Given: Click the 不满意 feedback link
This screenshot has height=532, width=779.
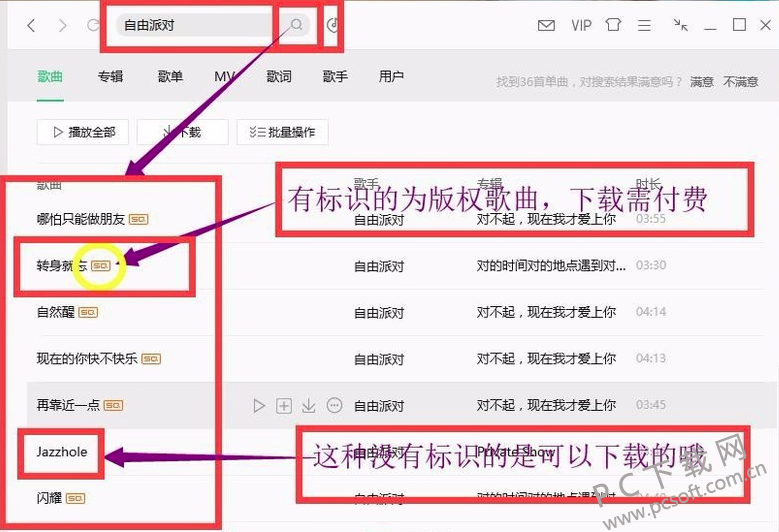Looking at the screenshot, I should (741, 82).
